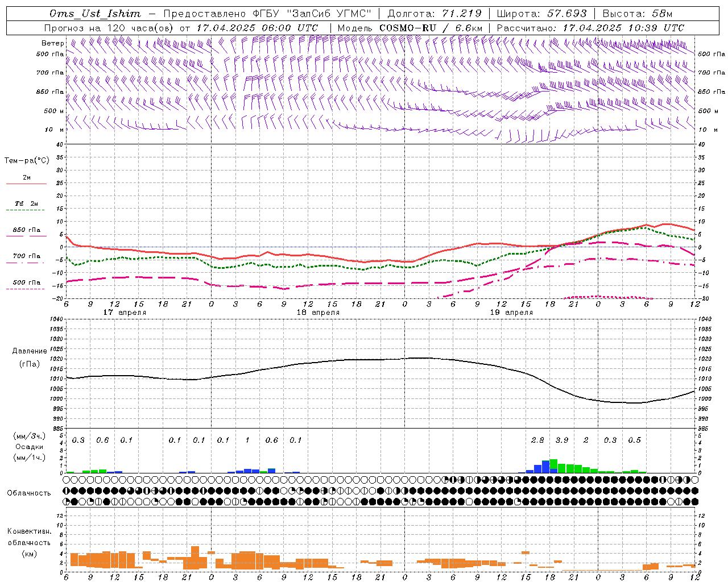Click the (мм/3ч.) precipitation unit label
Screen dimensions: 728x582
(30, 436)
